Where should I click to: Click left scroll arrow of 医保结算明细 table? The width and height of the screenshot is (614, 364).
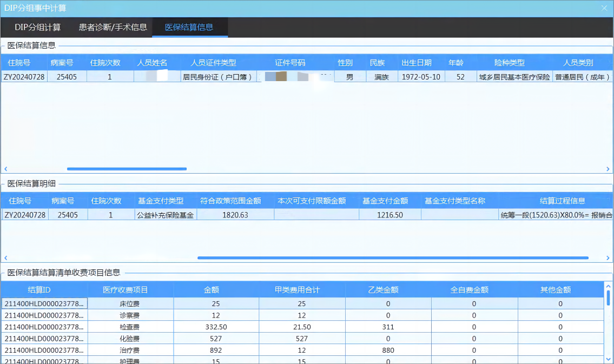coord(6,257)
